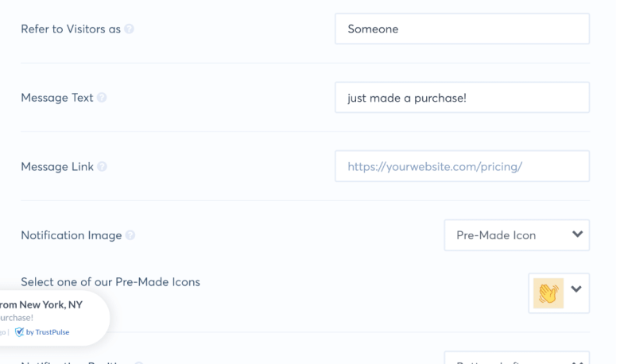Click the Notification Image label
This screenshot has height=364, width=620.
(72, 235)
